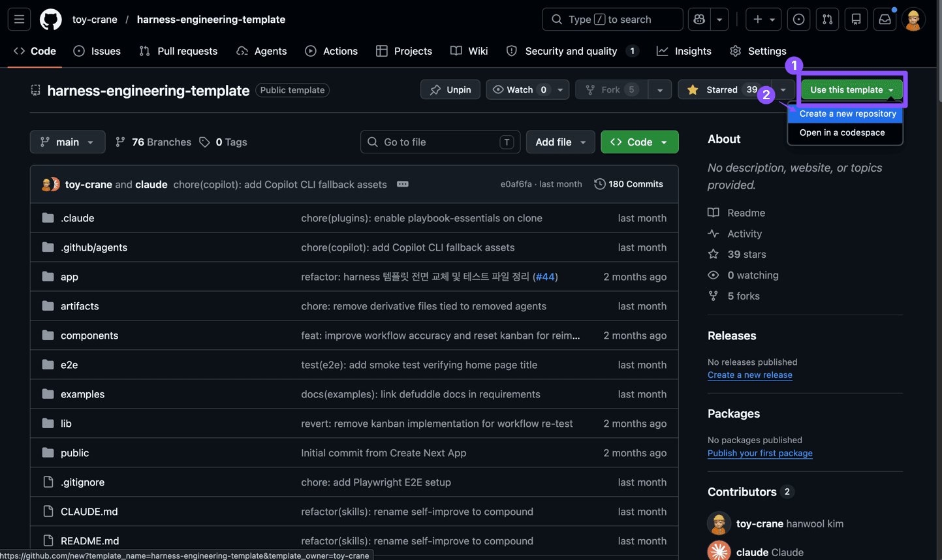The image size is (942, 560).
Task: Open the repositories icon in header
Action: (856, 20)
